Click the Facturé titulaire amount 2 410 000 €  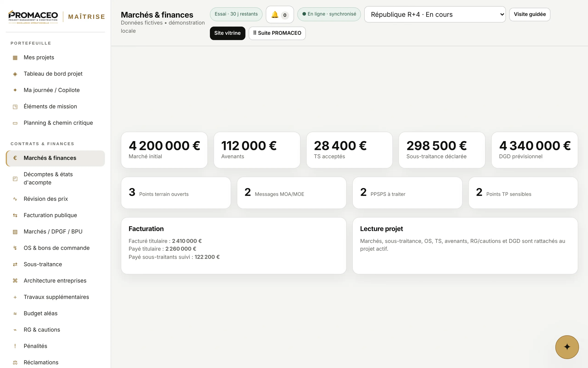tap(187, 241)
